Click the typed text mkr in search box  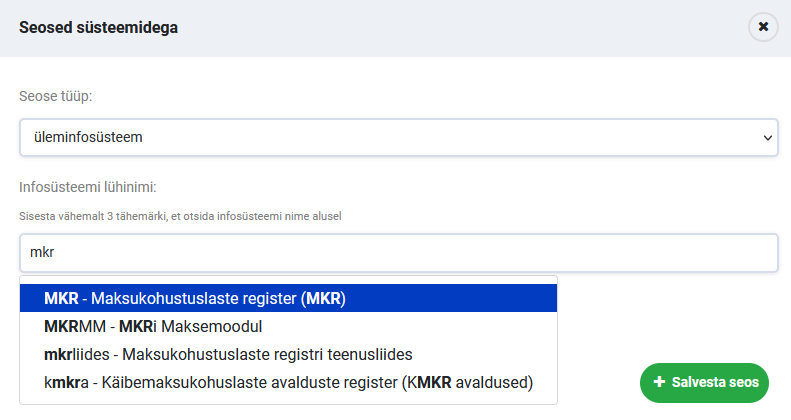[43, 253]
